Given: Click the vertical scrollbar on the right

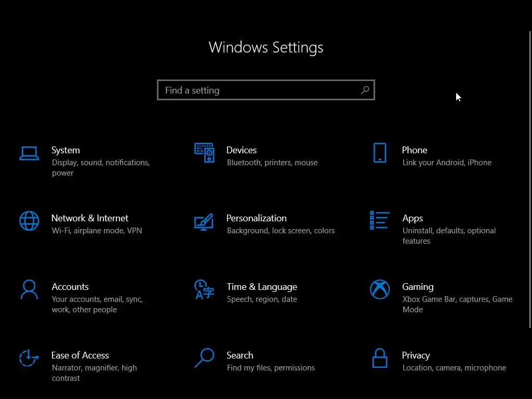Looking at the screenshot, I should point(530,179).
